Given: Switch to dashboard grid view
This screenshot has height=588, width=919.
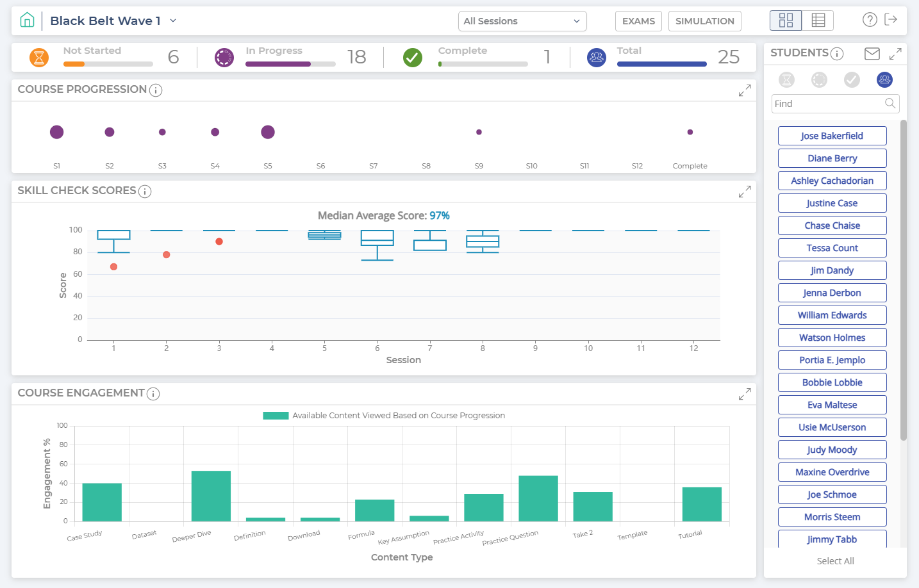Looking at the screenshot, I should 786,20.
